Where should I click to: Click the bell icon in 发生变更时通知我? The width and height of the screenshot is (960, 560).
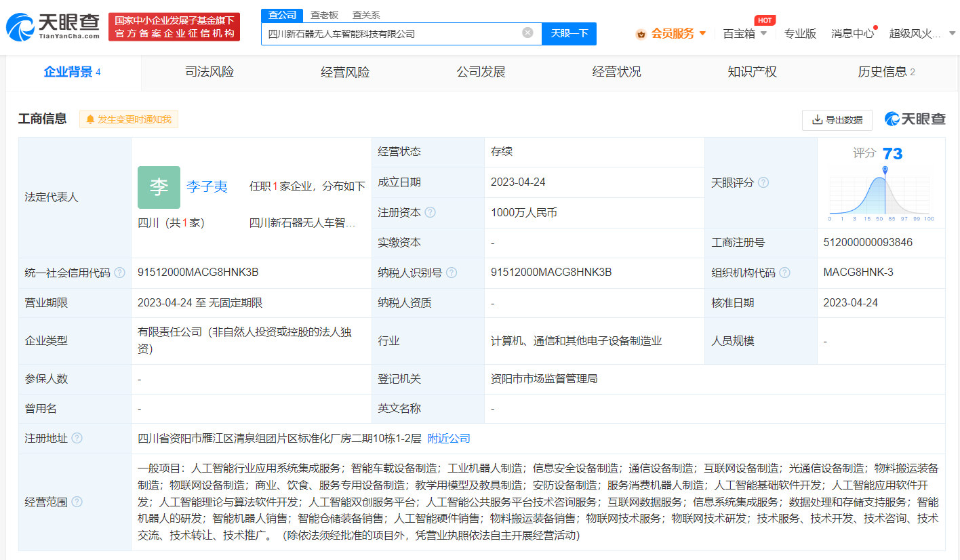click(90, 119)
